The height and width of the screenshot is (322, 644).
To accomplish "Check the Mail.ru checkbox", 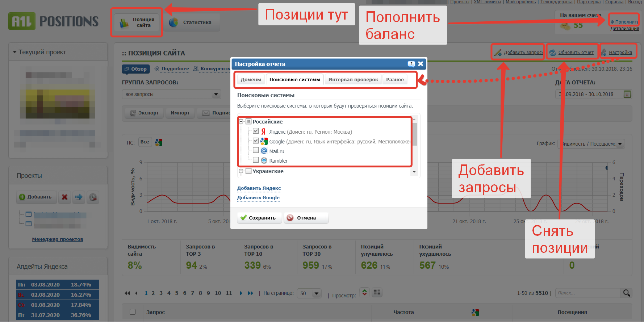I will click(256, 150).
